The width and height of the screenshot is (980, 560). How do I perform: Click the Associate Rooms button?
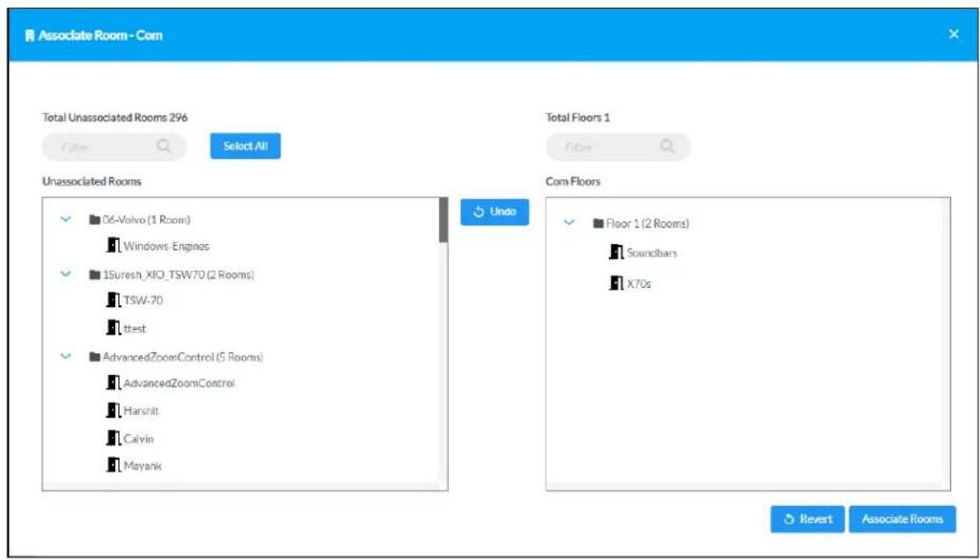tap(902, 519)
